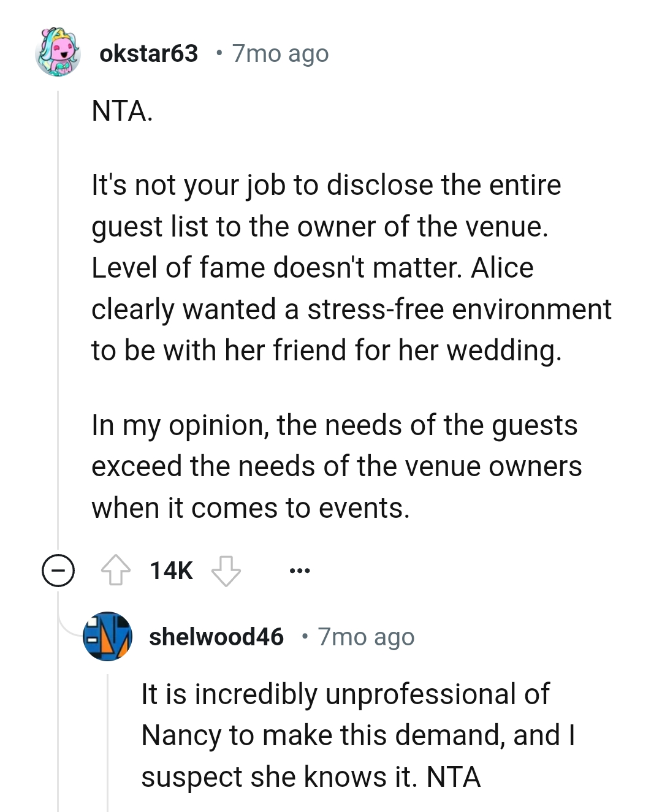Click the name "Nancy" in shelwood46's reply

click(x=181, y=735)
